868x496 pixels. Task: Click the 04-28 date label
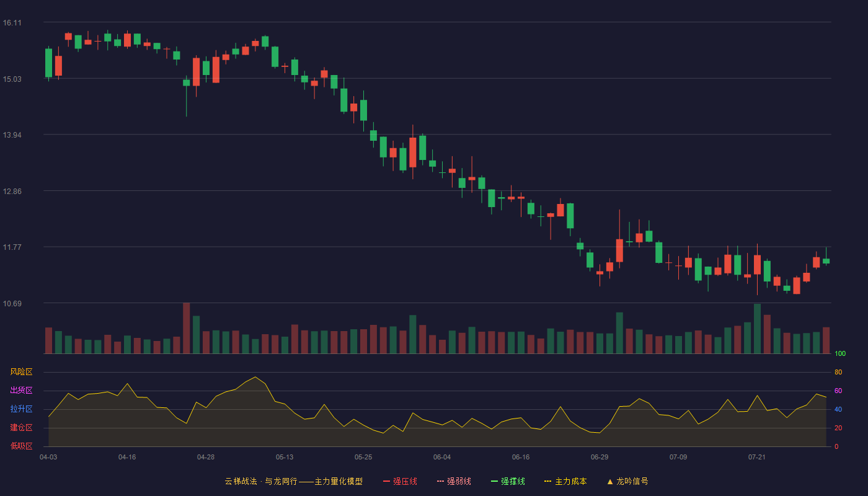[x=206, y=457]
